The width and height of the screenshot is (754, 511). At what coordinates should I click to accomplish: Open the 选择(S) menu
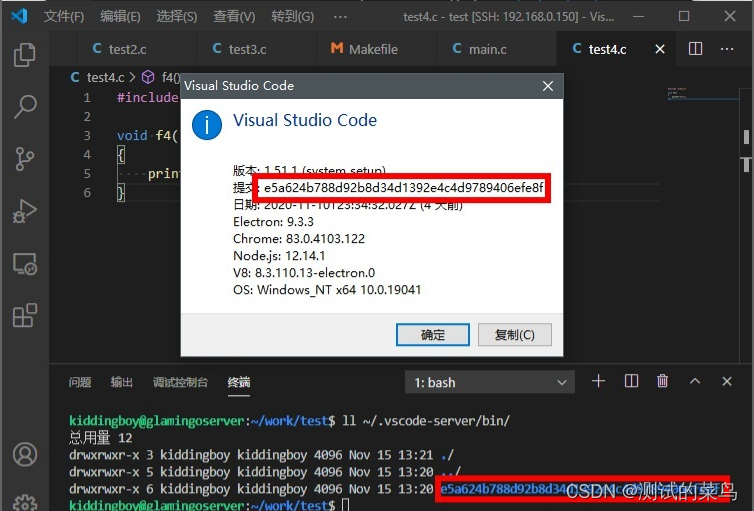(x=176, y=16)
